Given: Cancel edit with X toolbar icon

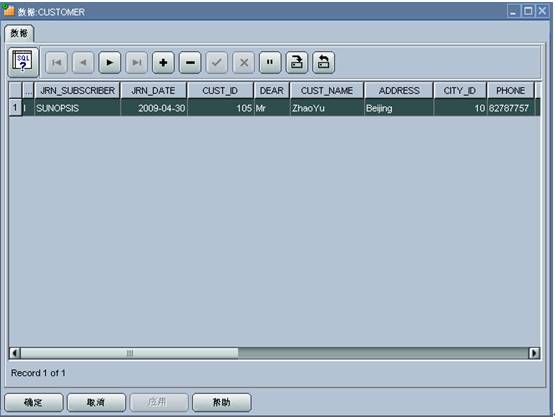Looking at the screenshot, I should [244, 63].
